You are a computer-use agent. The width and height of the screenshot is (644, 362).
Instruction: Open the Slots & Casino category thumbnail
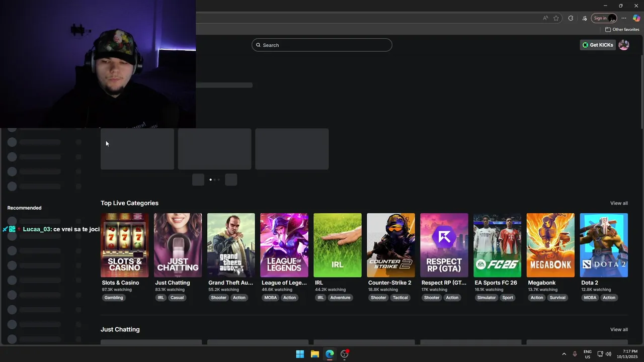[125, 245]
